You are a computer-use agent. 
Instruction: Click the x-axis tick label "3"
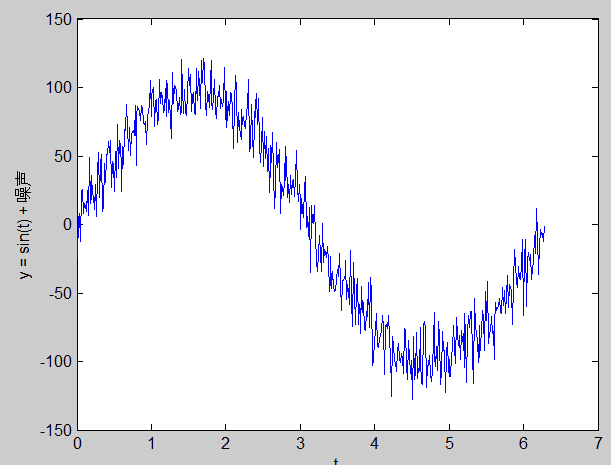(300, 444)
